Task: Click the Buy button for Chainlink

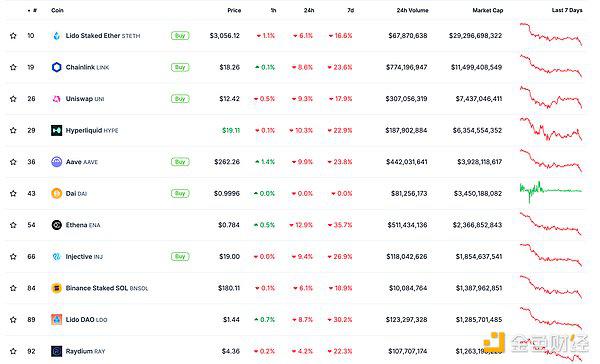Action: (x=180, y=67)
